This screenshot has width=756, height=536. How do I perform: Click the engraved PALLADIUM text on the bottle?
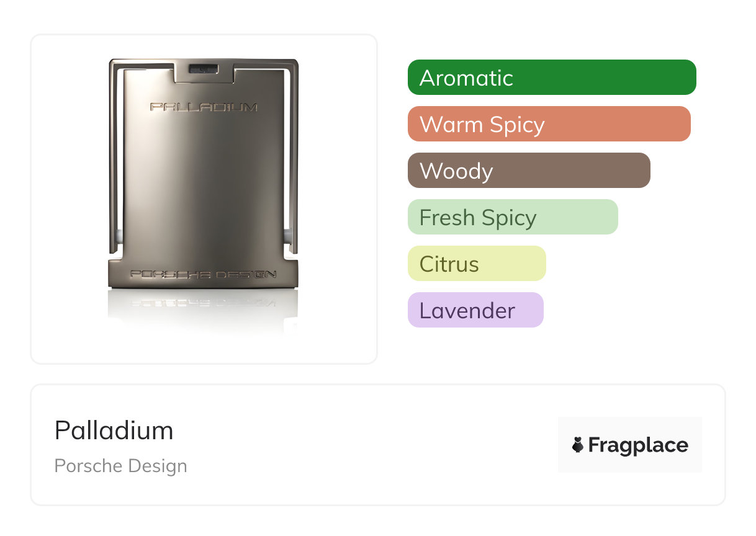pyautogui.click(x=204, y=107)
